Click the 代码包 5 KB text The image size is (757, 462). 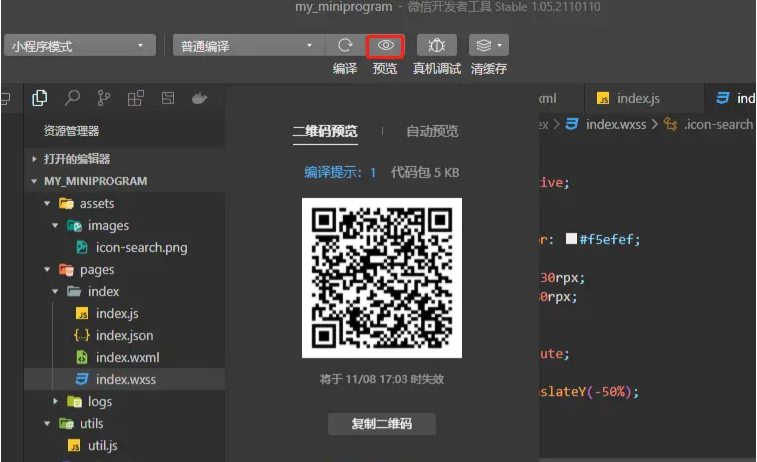pos(425,172)
